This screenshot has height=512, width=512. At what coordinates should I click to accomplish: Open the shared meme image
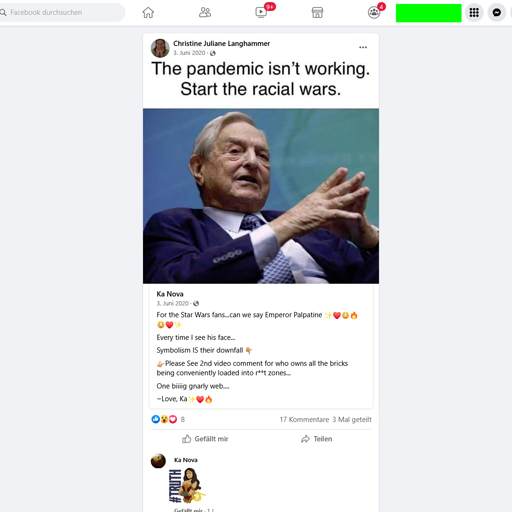coord(261,196)
